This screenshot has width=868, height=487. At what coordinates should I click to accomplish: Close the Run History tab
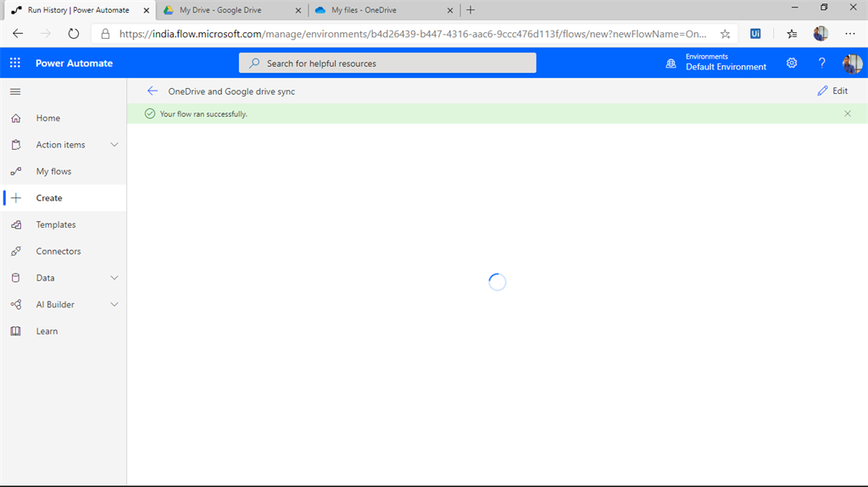click(146, 10)
